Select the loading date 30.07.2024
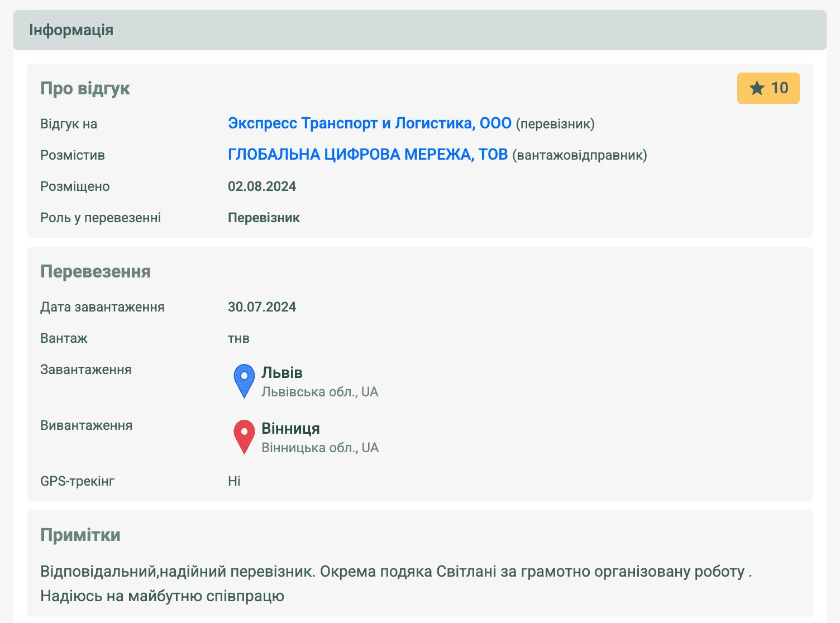 [x=262, y=307]
